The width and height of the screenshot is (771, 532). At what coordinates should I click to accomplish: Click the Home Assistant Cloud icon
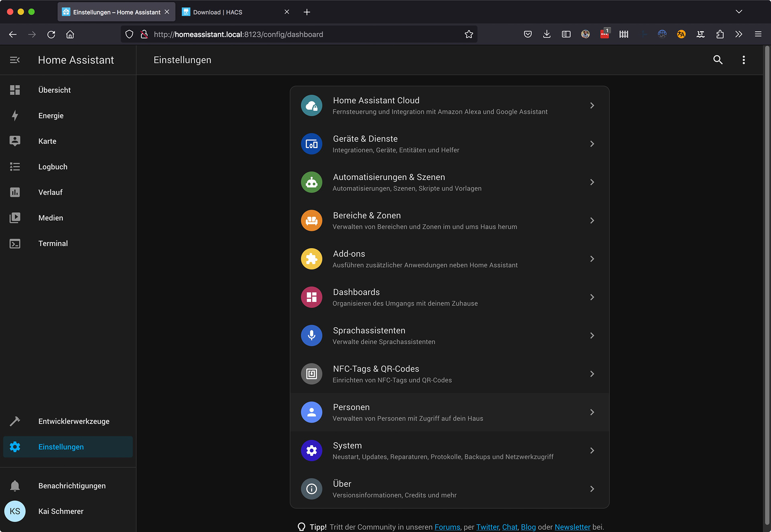click(x=312, y=106)
